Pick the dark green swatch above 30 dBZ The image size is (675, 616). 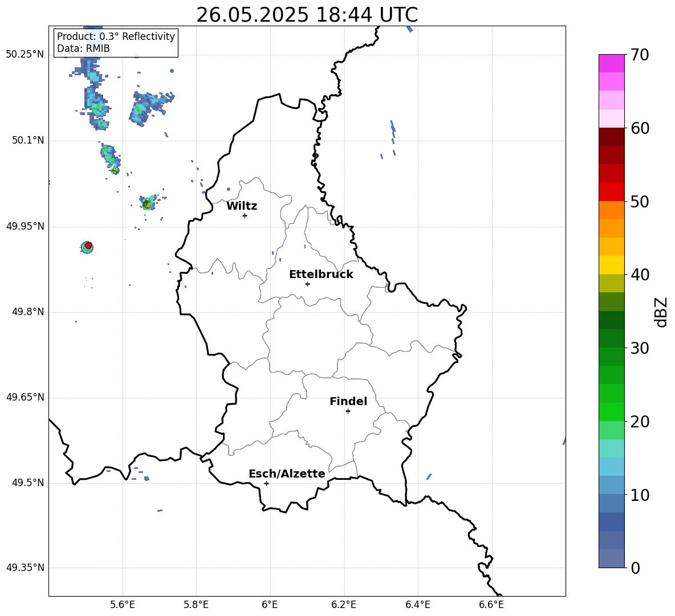click(x=612, y=338)
